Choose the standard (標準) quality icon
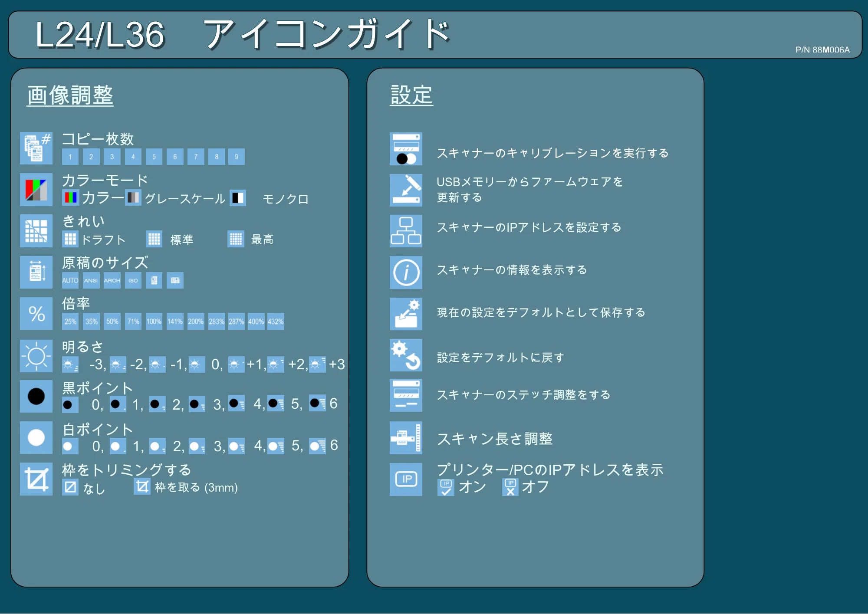This screenshot has height=614, width=868. (x=154, y=239)
